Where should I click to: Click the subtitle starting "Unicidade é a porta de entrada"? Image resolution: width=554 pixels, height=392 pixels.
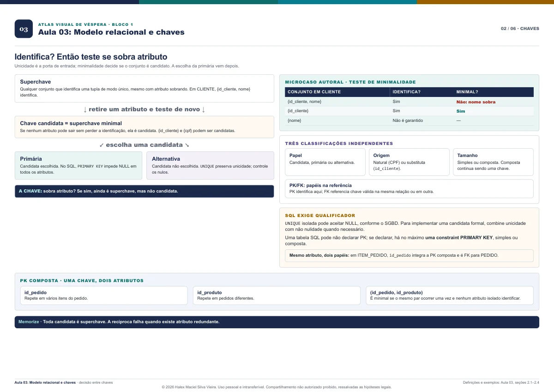[127, 66]
